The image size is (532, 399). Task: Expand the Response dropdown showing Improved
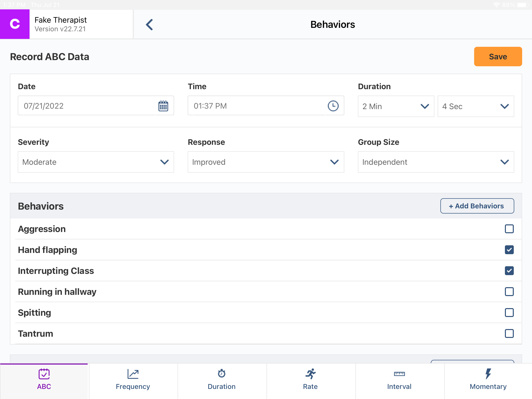click(x=266, y=162)
